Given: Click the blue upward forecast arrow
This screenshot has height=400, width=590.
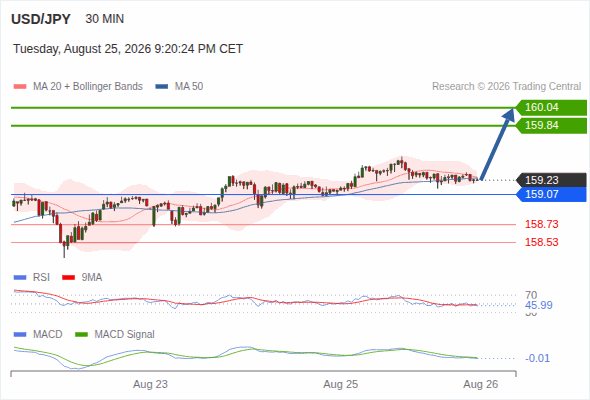Looking at the screenshot, I should 497,144.
